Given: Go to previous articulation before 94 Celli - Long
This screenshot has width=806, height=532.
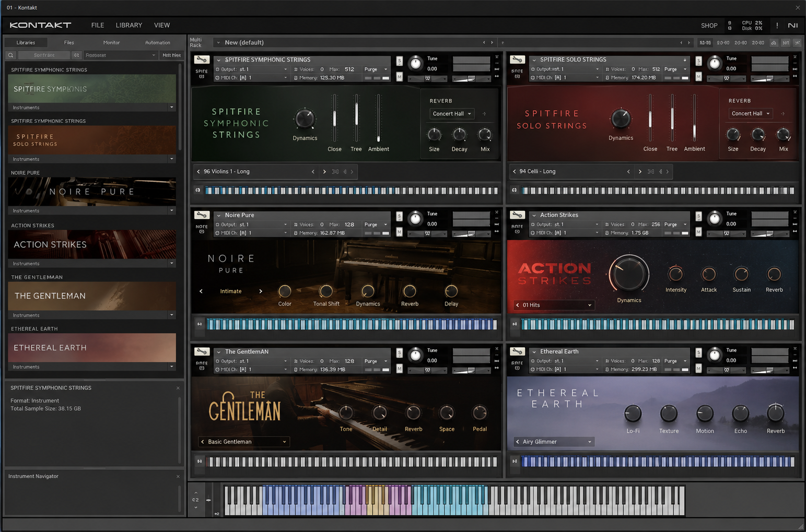Looking at the screenshot, I should point(515,171).
